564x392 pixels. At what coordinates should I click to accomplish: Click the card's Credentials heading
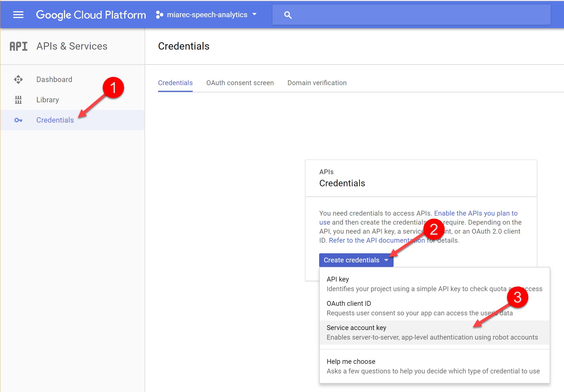342,183
